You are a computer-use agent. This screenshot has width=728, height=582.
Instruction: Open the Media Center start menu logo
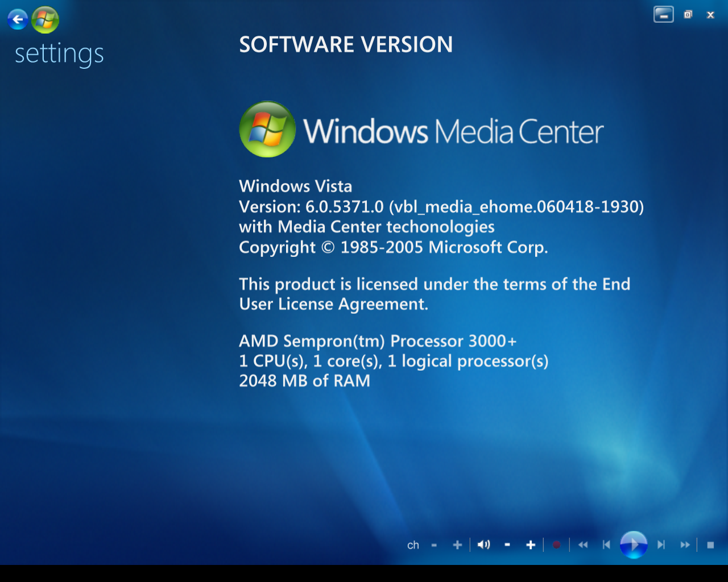coord(45,20)
